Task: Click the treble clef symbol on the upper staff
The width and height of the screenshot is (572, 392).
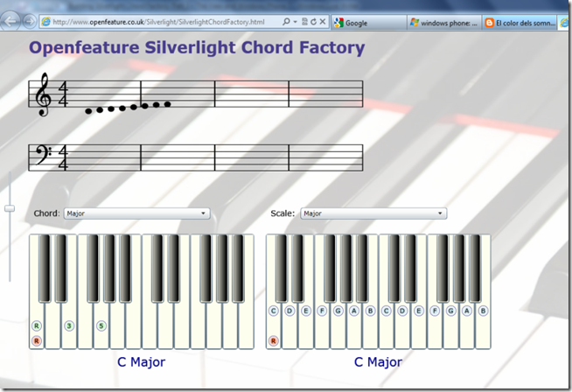Action: (43, 94)
